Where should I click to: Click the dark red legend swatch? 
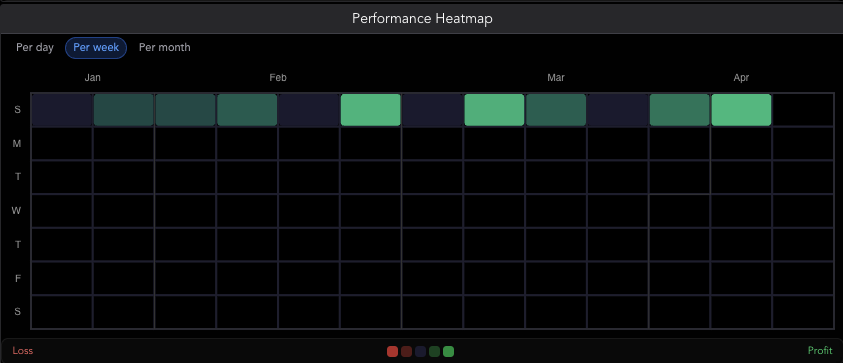click(406, 352)
